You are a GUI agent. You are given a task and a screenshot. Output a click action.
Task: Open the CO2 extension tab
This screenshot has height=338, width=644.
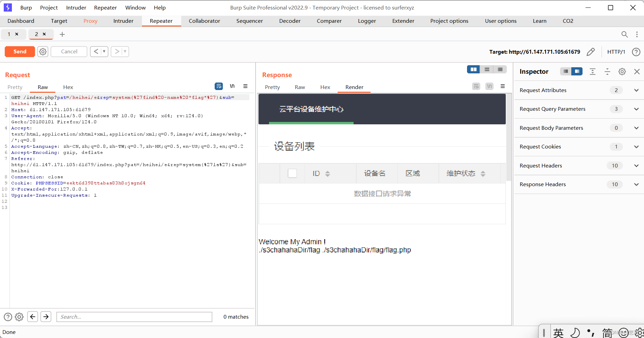[x=568, y=21]
